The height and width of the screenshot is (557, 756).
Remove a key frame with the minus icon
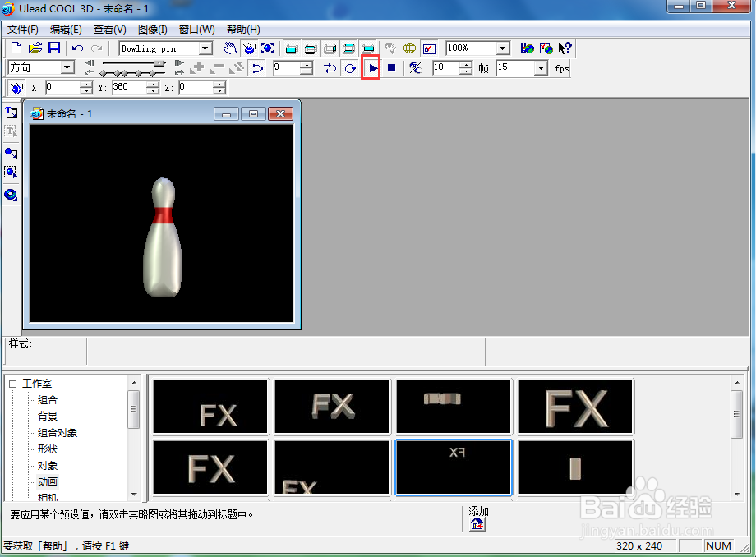[217, 68]
